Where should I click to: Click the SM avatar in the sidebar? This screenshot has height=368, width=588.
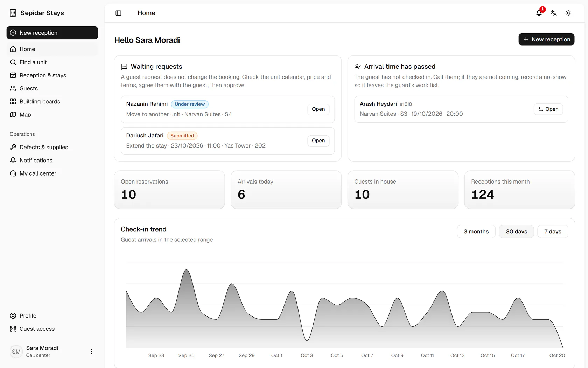point(16,352)
